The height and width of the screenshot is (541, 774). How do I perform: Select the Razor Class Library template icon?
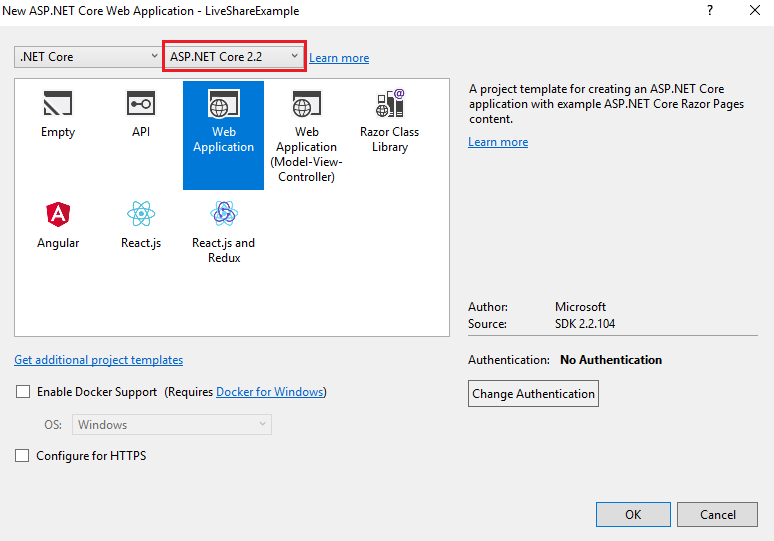click(x=389, y=103)
